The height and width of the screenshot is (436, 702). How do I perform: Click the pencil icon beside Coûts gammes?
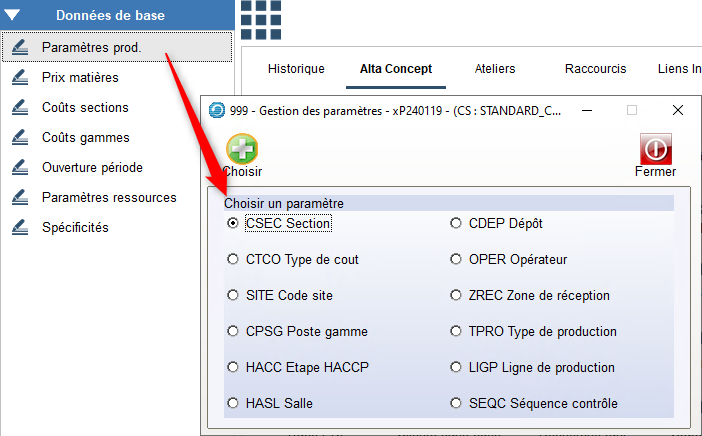tap(19, 137)
